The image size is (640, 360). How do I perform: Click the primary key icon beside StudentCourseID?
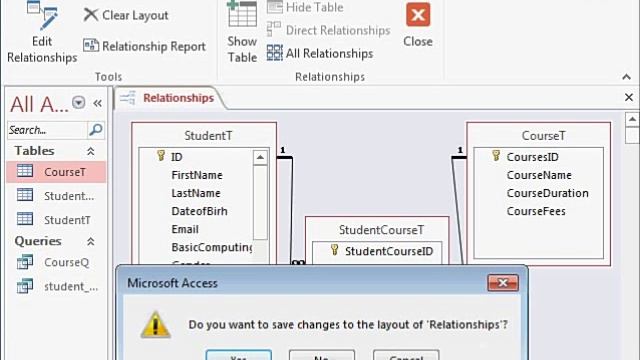334,249
